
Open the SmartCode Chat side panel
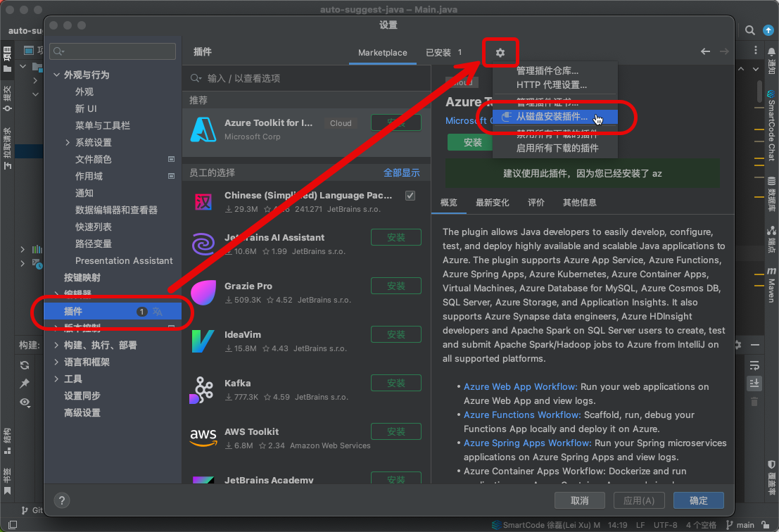coord(771,126)
